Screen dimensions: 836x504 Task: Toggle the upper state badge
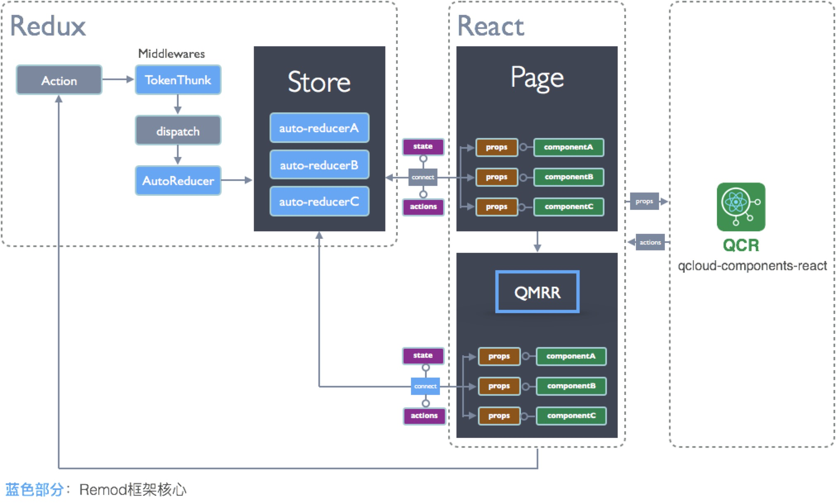[x=423, y=147]
